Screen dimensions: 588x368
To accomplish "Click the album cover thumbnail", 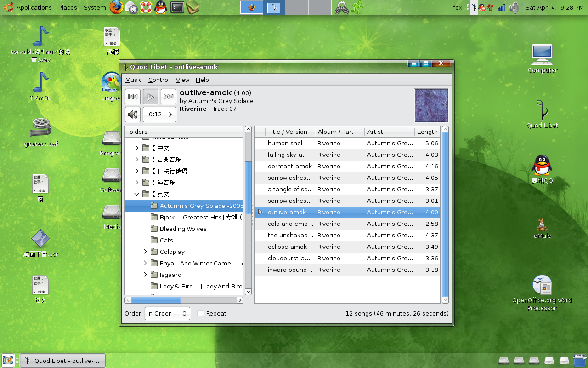I will pos(431,105).
